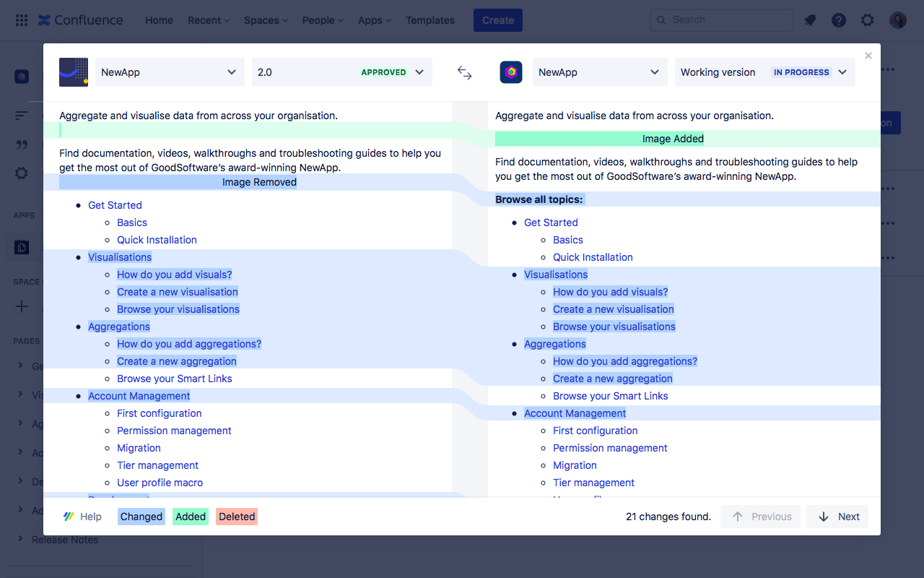The width and height of the screenshot is (924, 578).
Task: Open the app switcher grid icon
Action: tap(21, 20)
